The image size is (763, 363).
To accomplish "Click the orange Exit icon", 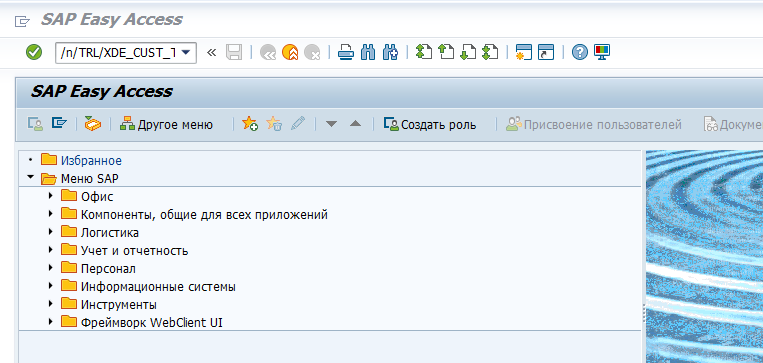I will 290,52.
